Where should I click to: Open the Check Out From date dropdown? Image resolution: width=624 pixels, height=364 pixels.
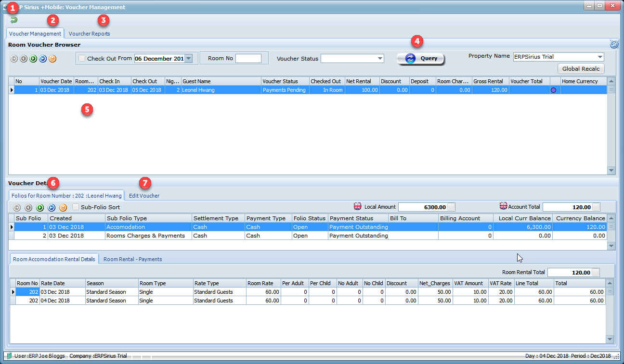(x=189, y=58)
